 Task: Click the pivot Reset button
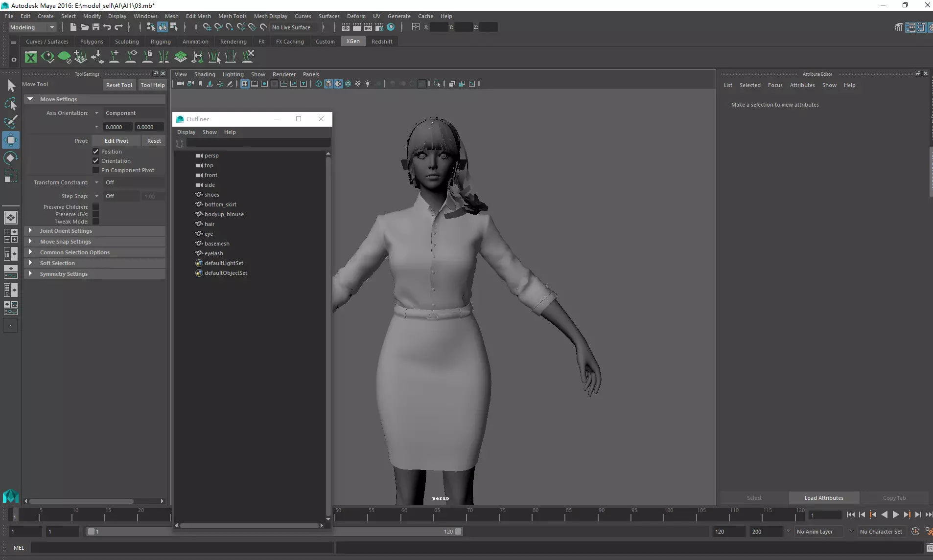(154, 141)
